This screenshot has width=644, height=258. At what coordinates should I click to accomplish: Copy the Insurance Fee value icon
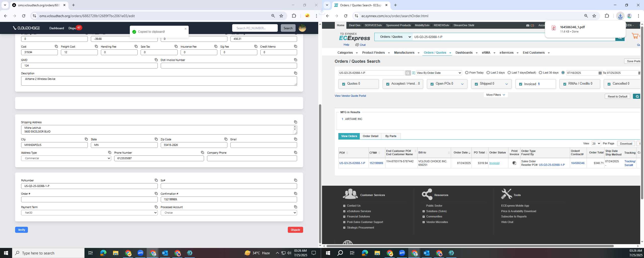click(x=216, y=46)
